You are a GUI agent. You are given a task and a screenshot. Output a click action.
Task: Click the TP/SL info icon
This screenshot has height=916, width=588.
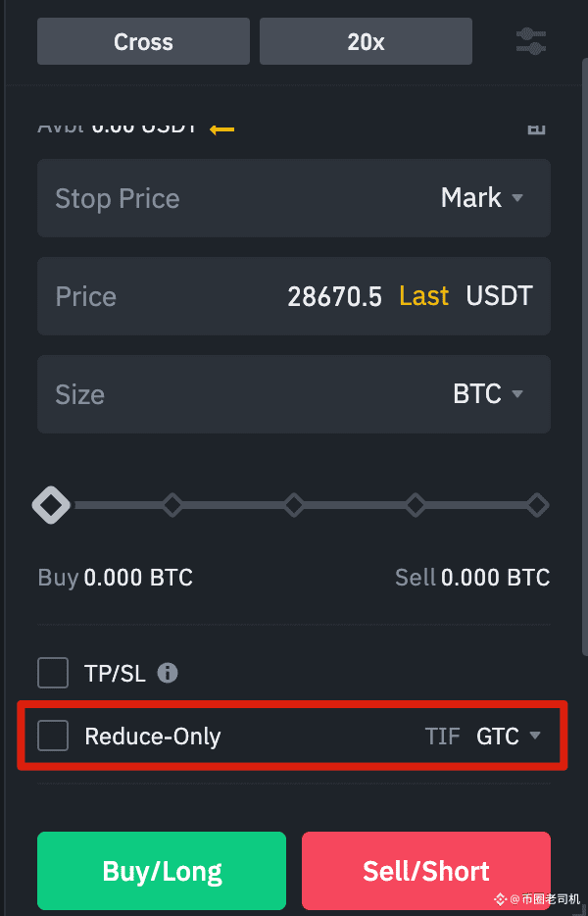(168, 673)
